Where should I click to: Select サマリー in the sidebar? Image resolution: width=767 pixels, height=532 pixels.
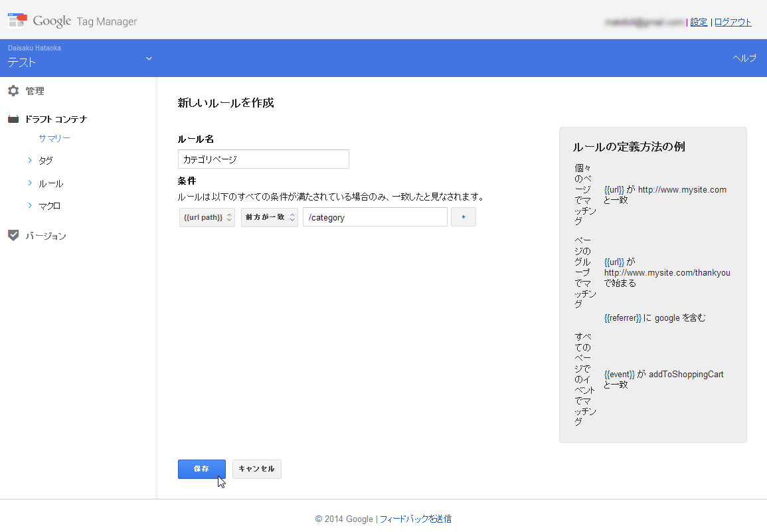click(54, 139)
